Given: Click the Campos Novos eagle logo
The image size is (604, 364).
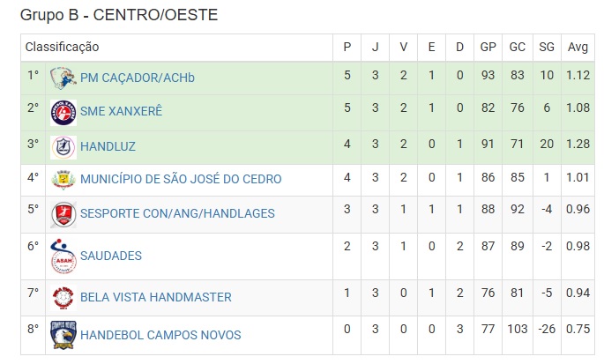Looking at the screenshot, I should click(x=63, y=335).
